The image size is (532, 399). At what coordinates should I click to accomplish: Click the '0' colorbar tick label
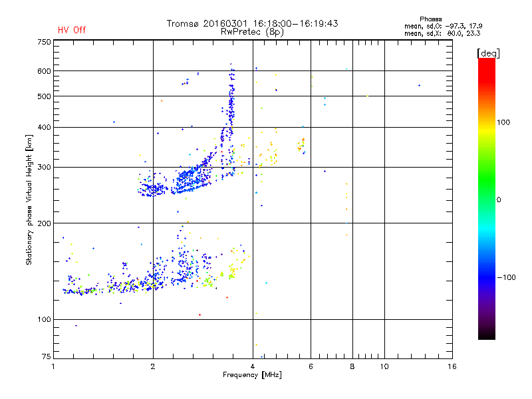[x=498, y=200]
